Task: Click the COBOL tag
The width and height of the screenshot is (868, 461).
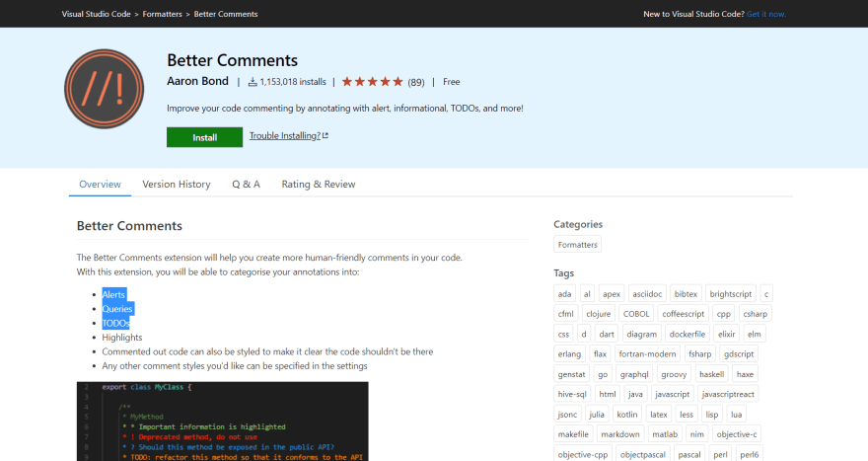Action: point(636,314)
